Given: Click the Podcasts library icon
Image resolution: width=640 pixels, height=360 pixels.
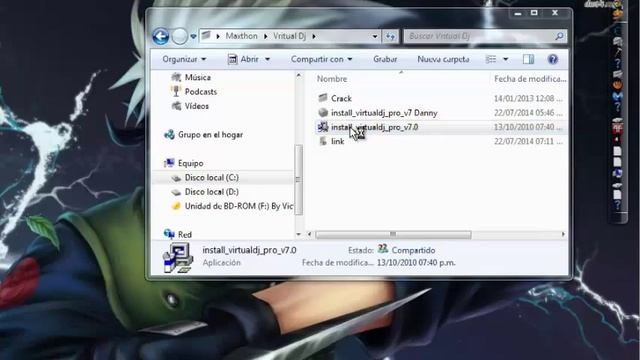Looking at the screenshot, I should [176, 92].
